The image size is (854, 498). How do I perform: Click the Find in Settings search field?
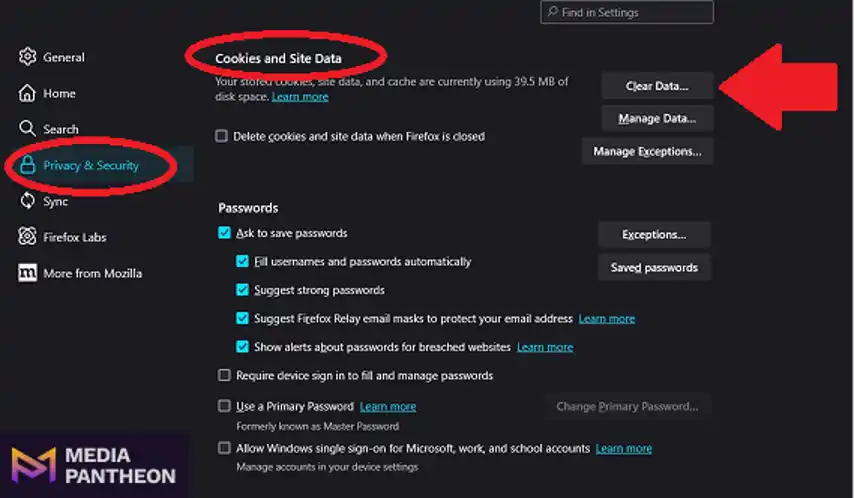[x=627, y=12]
